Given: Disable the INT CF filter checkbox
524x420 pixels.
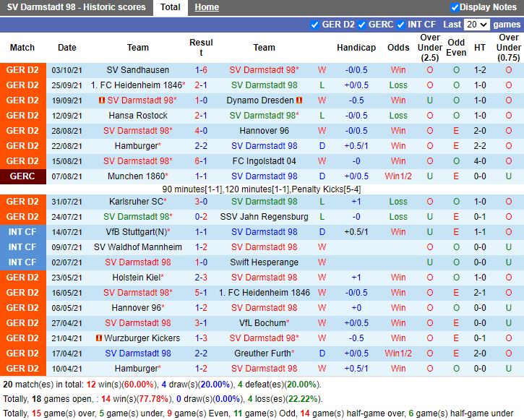Looking at the screenshot, I should (x=400, y=25).
